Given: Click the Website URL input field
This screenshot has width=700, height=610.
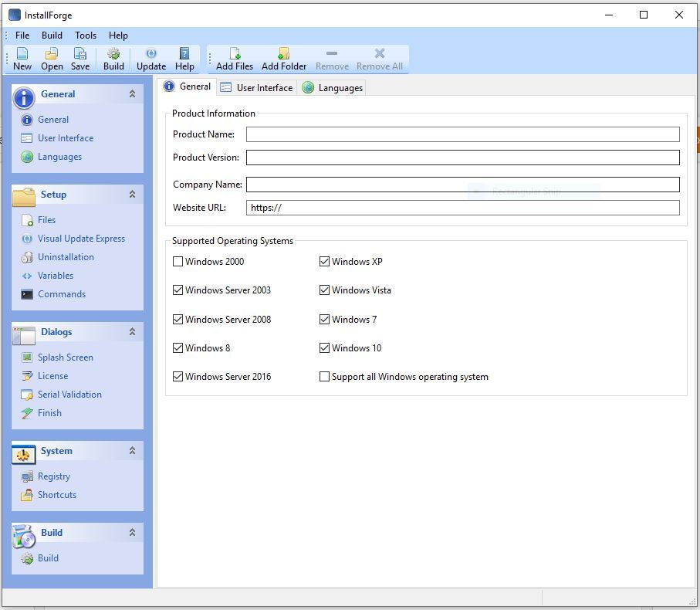Looking at the screenshot, I should pos(463,208).
